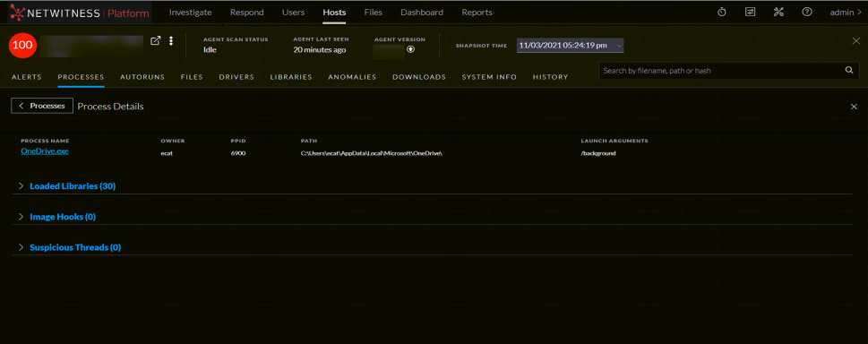Click the PPID value 6900
This screenshot has height=344, width=868.
[238, 153]
